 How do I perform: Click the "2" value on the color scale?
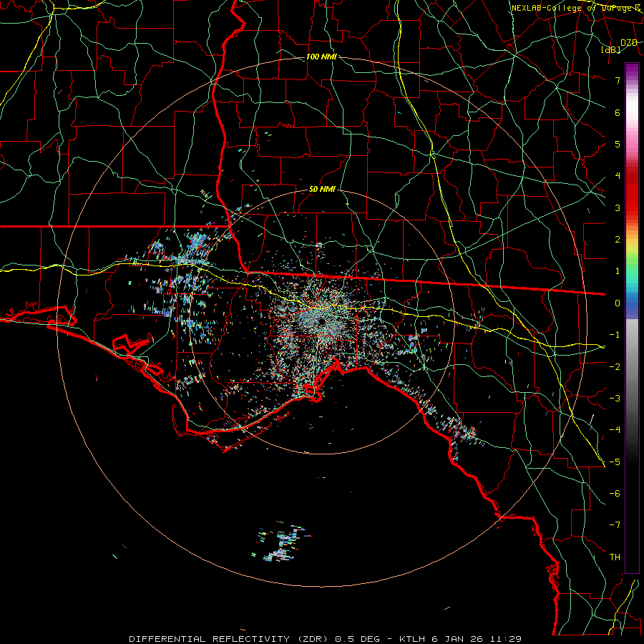click(618, 240)
